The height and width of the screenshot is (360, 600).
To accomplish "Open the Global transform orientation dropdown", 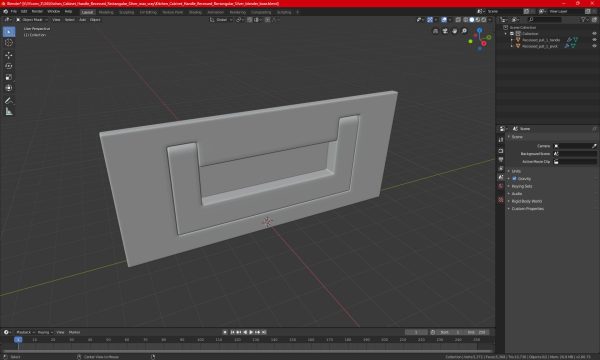I will (221, 20).
